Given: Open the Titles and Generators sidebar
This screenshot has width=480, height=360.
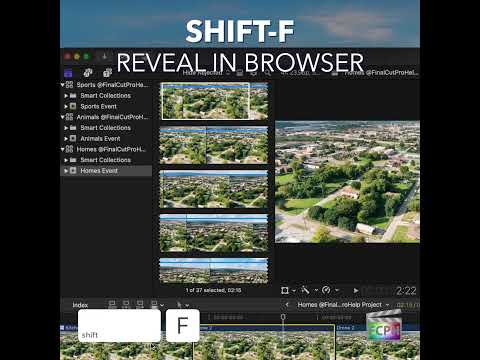Looking at the screenshot, I should click(x=107, y=73).
